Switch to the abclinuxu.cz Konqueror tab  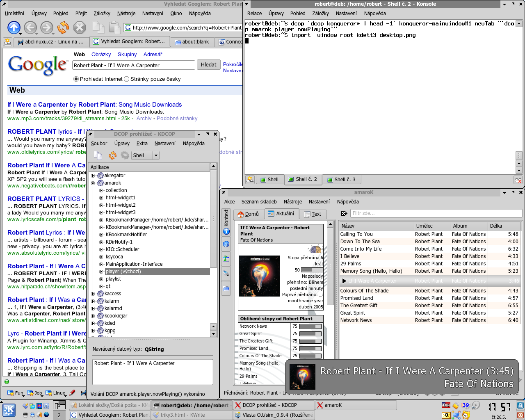51,41
